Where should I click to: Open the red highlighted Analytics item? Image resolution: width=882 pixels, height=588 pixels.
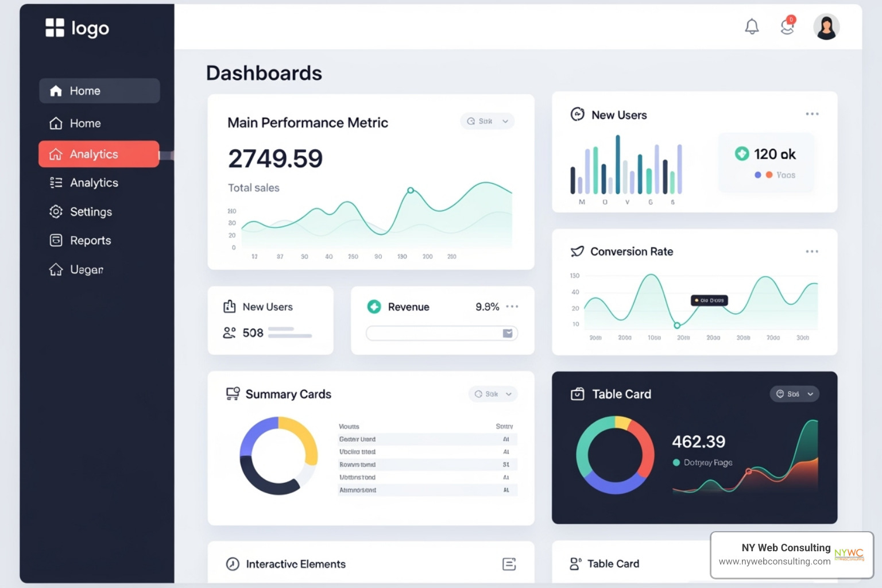(x=99, y=154)
